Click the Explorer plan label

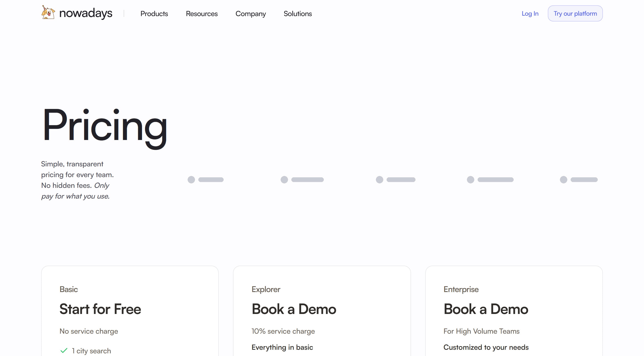266,289
